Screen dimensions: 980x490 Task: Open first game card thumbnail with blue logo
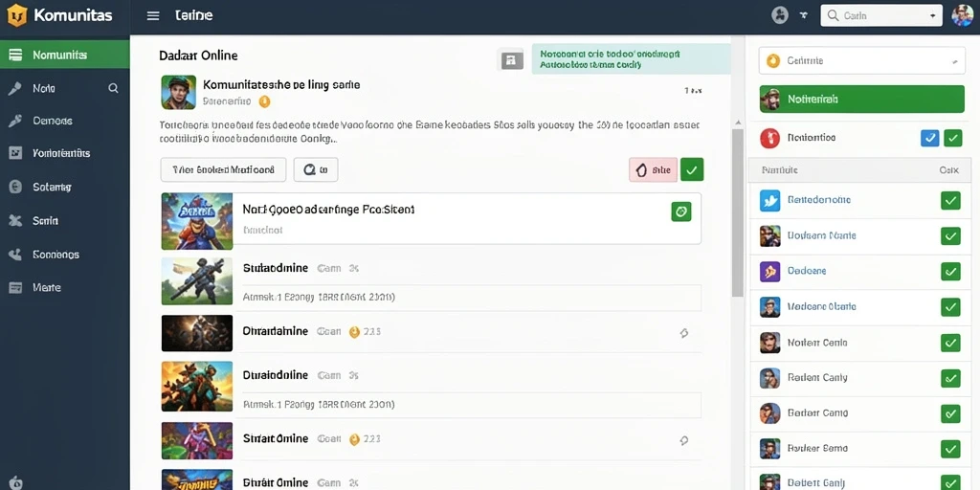[197, 221]
